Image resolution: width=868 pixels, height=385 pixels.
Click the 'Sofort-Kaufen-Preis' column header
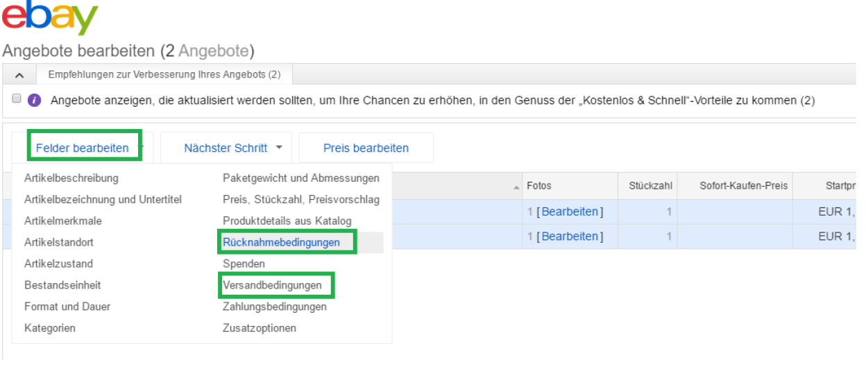tap(744, 186)
